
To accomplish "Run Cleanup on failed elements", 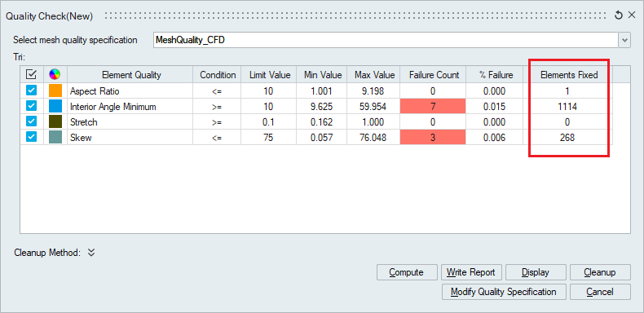I will pyautogui.click(x=600, y=272).
